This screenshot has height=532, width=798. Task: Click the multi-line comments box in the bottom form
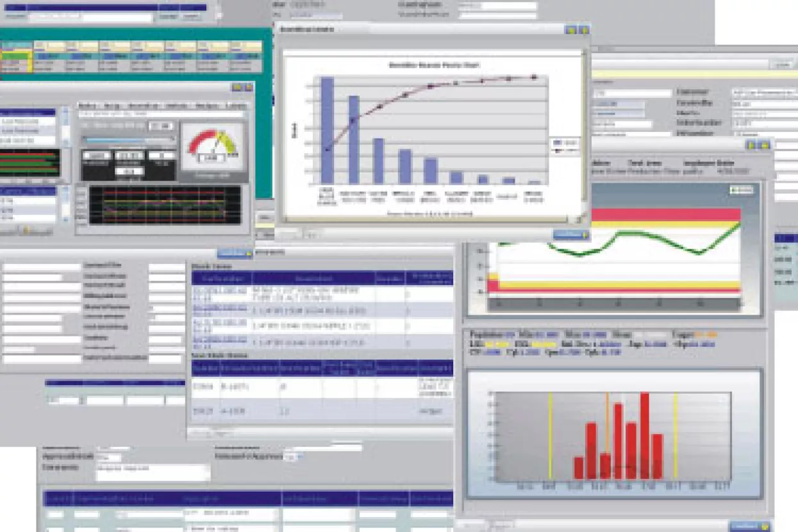tap(153, 472)
